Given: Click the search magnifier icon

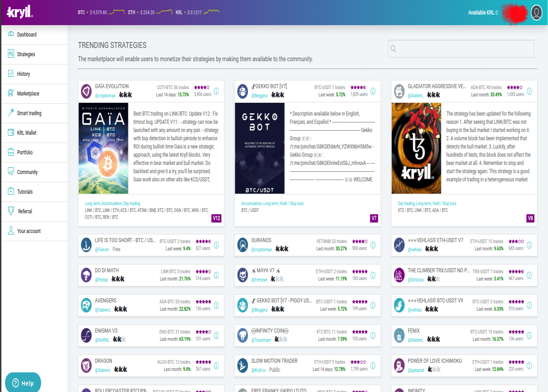Looking at the screenshot, I should 393,49.
